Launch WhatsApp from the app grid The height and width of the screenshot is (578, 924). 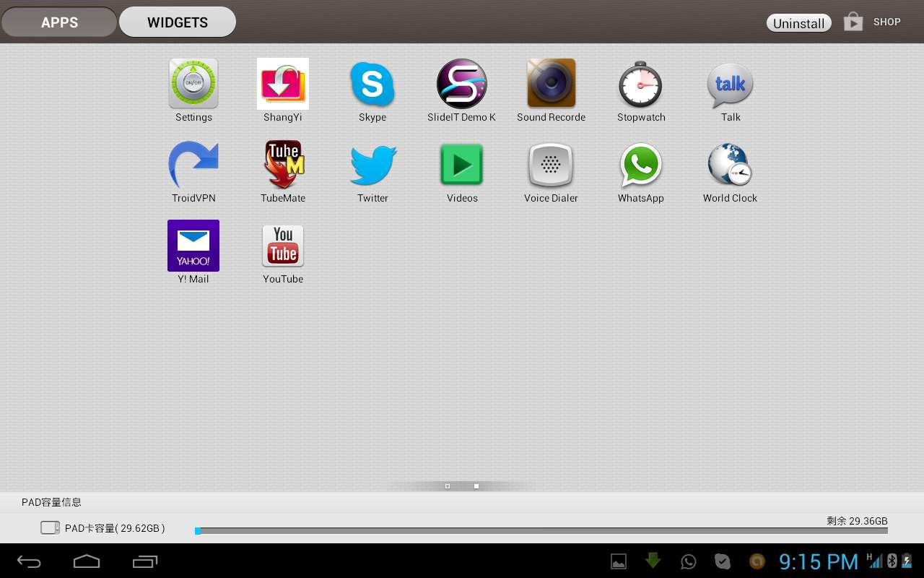(x=640, y=165)
